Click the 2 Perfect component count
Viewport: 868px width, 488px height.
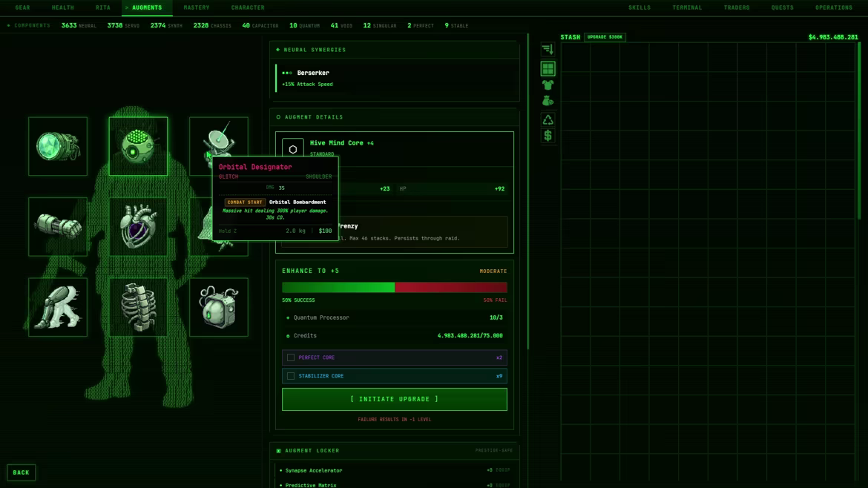click(420, 25)
